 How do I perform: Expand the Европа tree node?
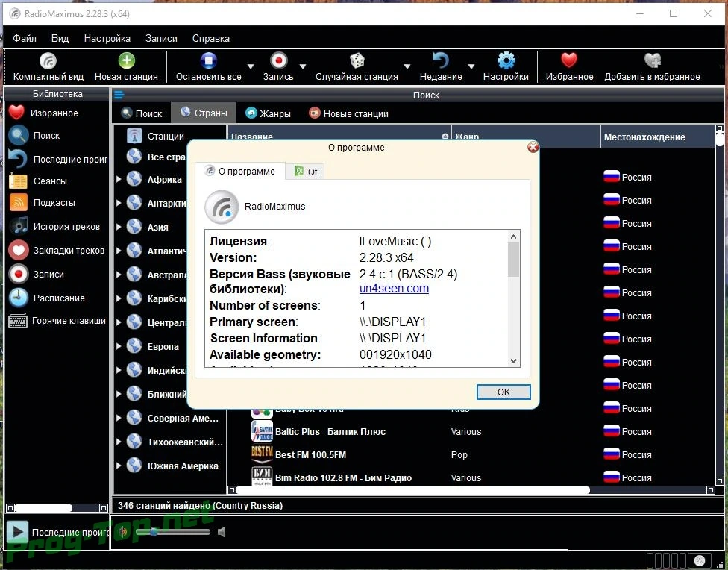[x=119, y=346]
